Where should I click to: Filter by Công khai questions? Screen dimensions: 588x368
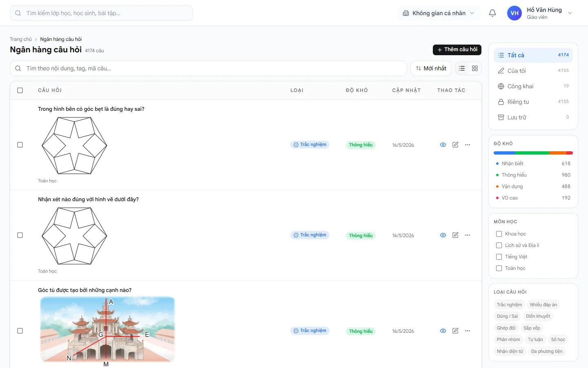[533, 86]
